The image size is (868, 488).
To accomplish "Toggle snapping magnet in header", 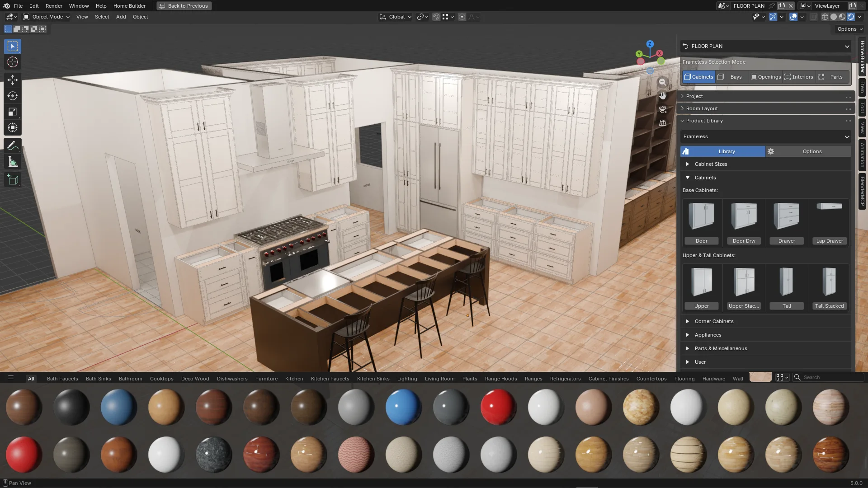I will (436, 17).
